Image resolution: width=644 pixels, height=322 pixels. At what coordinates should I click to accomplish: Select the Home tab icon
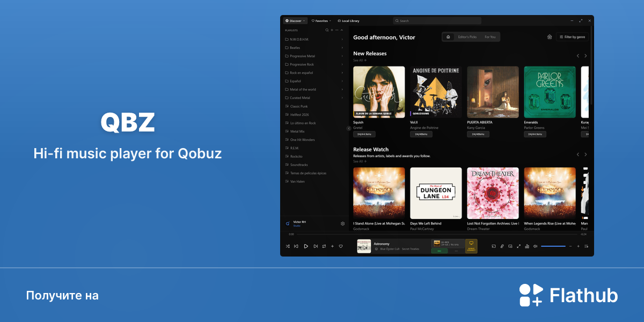tap(448, 37)
